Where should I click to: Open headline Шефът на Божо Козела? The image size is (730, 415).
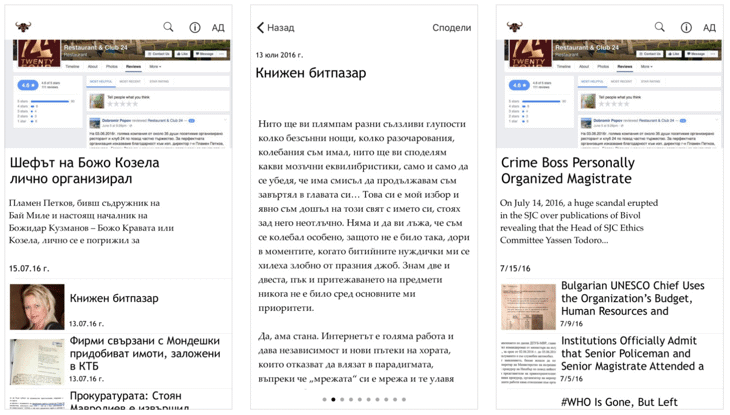84,170
